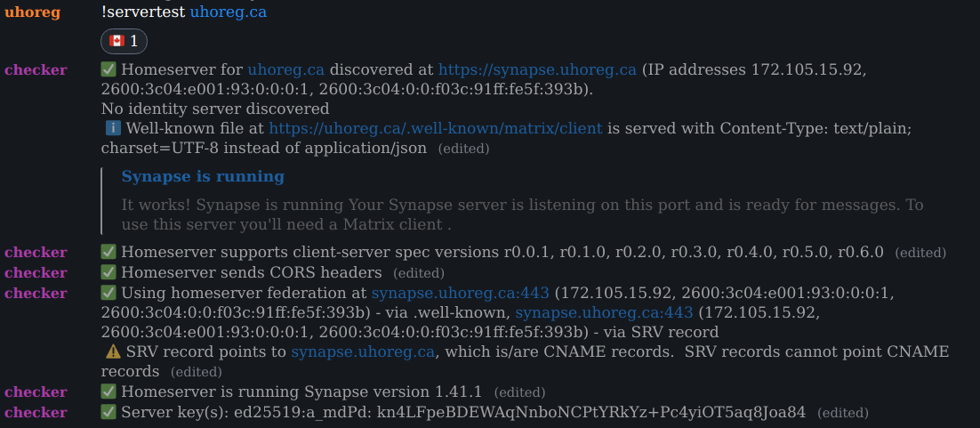Click the checker username beside the Synapse version message
980x428 pixels.
click(x=36, y=392)
